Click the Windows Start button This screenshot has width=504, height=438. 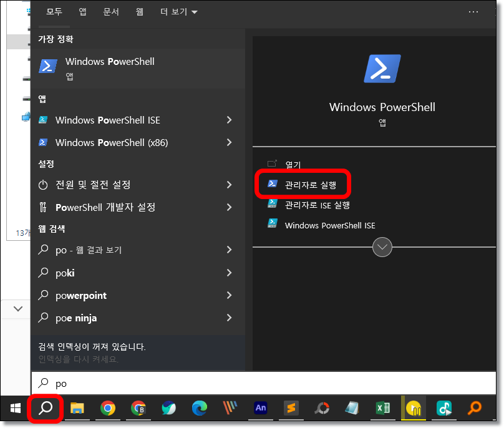point(14,409)
